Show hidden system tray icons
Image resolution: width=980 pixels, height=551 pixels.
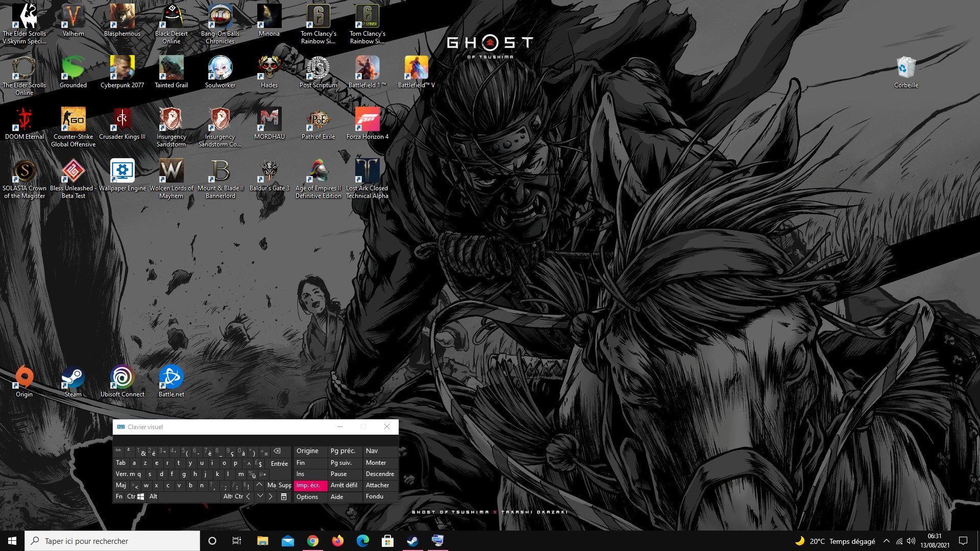[886, 541]
